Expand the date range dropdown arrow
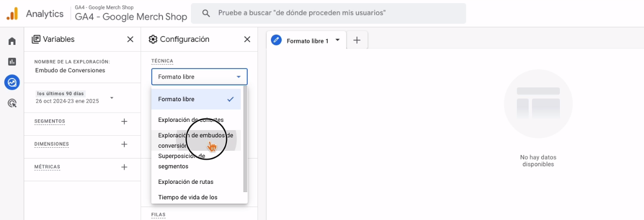The image size is (644, 220). tap(112, 98)
